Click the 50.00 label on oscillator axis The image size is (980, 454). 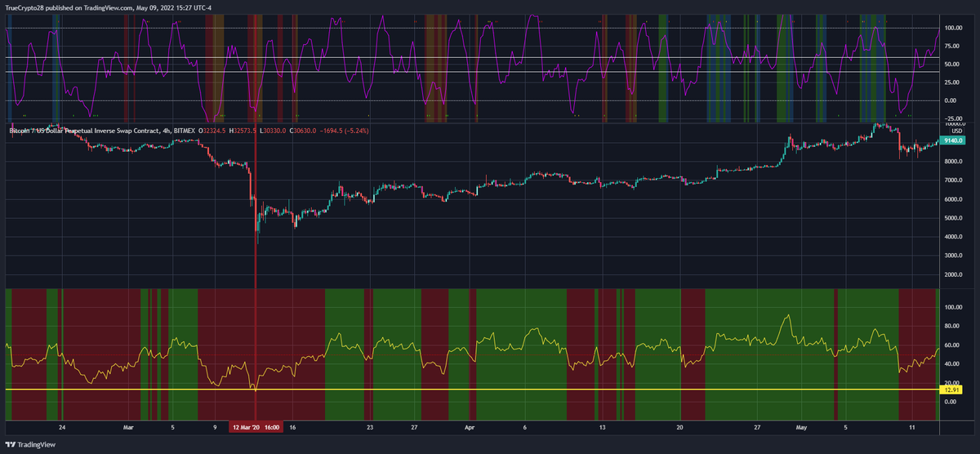pos(954,64)
